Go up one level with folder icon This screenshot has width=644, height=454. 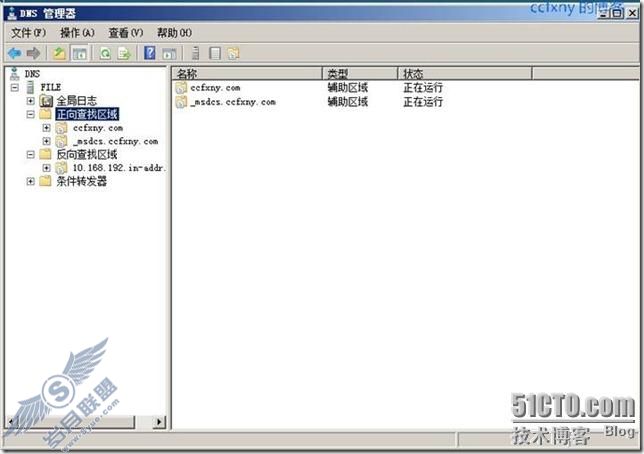pyautogui.click(x=60, y=53)
